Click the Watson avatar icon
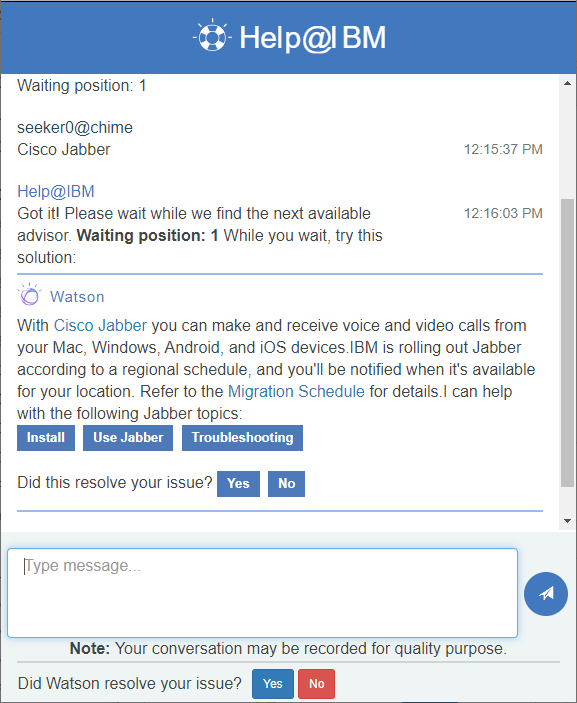 click(x=30, y=295)
